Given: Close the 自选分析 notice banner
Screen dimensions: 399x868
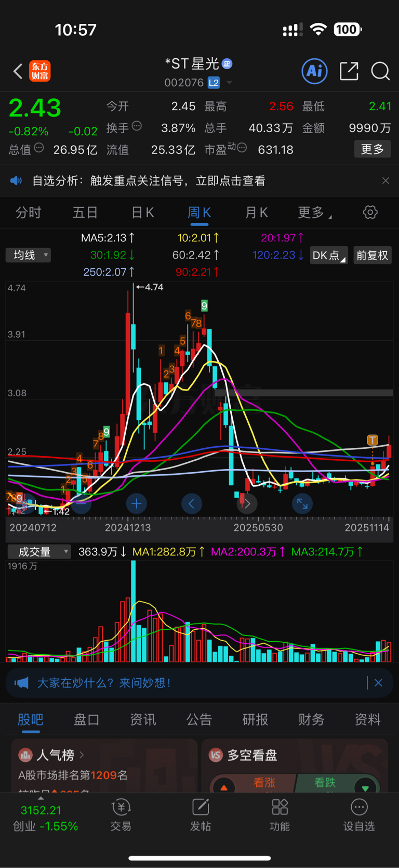Looking at the screenshot, I should pos(385,180).
